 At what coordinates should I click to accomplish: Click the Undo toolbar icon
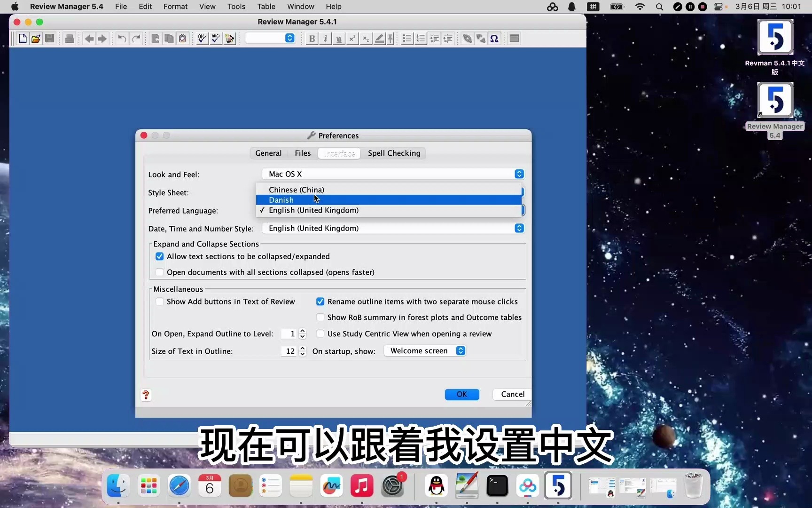(x=122, y=39)
